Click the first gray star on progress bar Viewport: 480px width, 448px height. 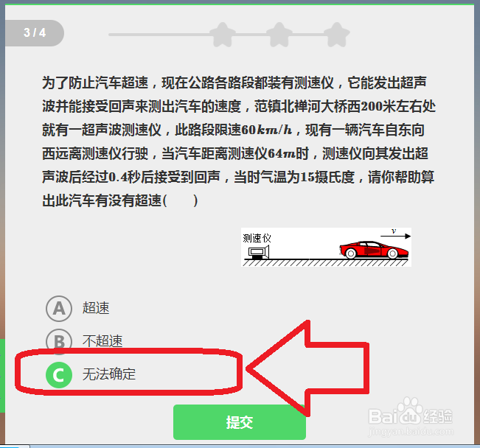point(223,35)
